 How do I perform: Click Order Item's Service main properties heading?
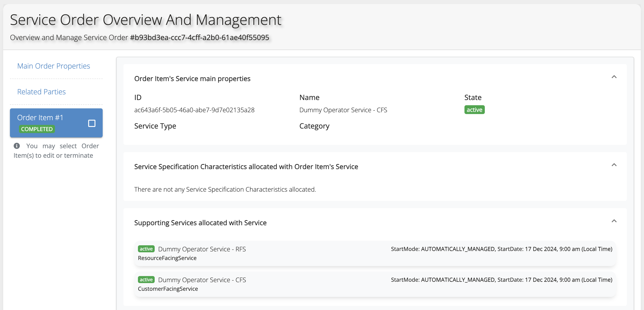click(192, 79)
